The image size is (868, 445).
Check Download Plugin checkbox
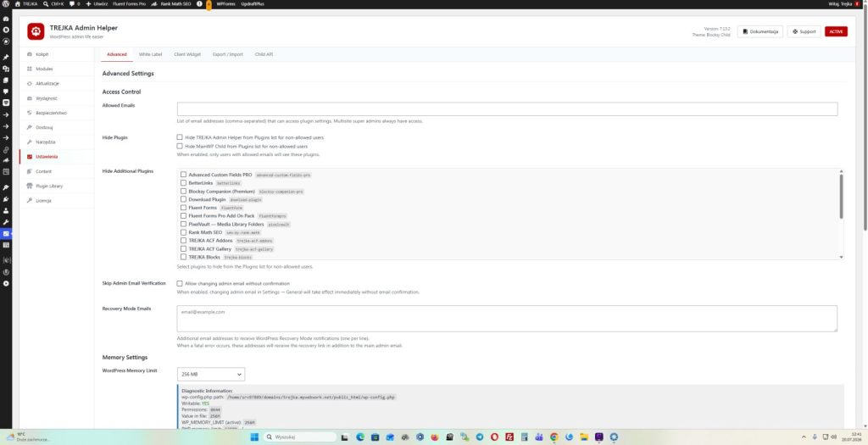click(183, 199)
